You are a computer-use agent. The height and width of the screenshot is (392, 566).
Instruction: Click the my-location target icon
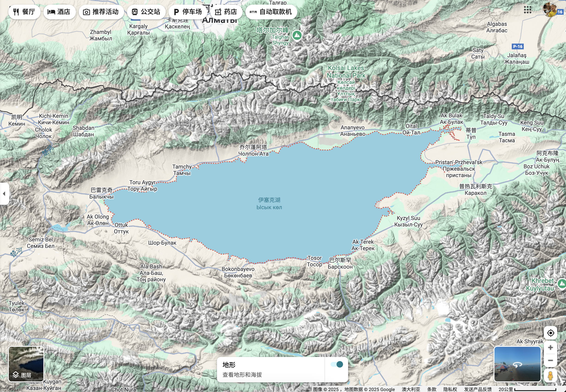(x=551, y=333)
